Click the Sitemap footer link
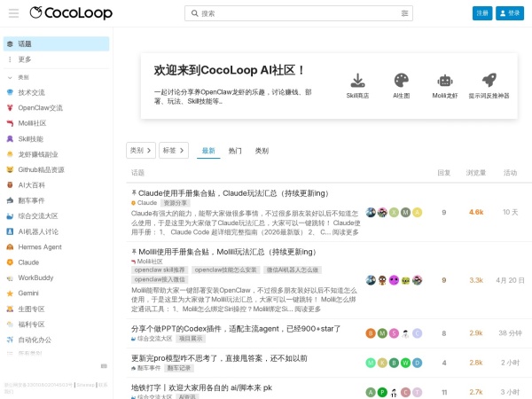Screen dimensions: 532x399 click(85, 385)
